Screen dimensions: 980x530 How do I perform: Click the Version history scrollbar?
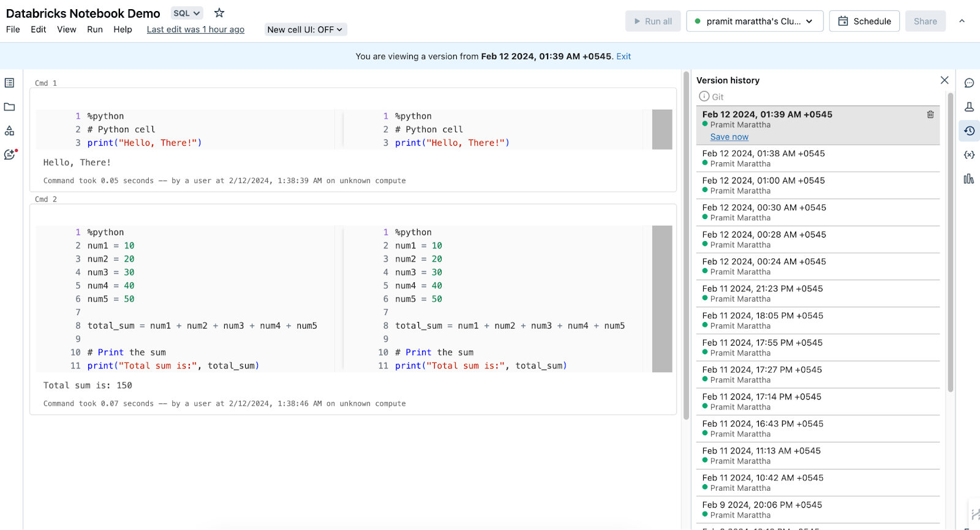951,242
